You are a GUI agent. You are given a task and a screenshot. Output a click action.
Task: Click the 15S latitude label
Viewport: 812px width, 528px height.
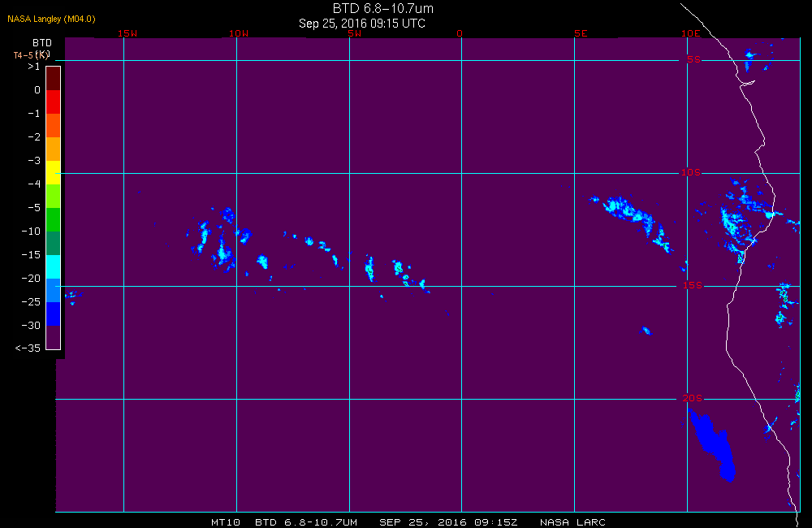click(x=693, y=285)
